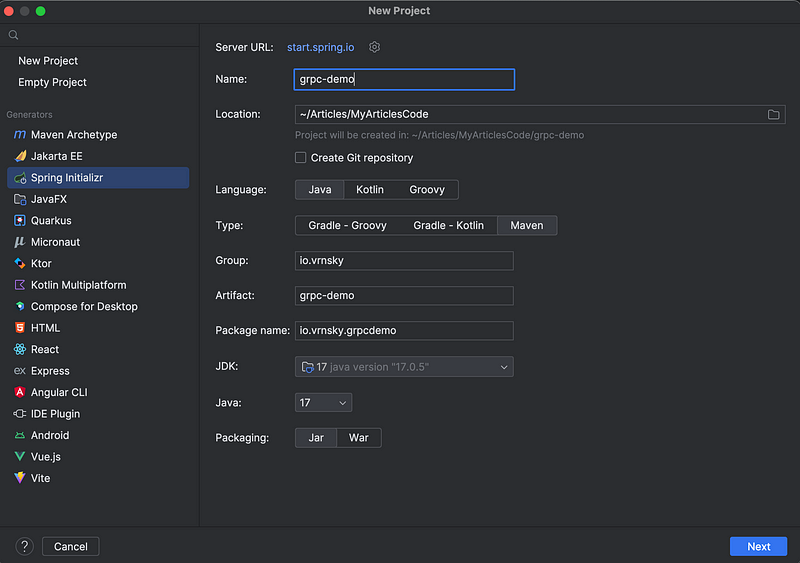Open the JDK version dropdown
This screenshot has height=563, width=800.
pyautogui.click(x=404, y=367)
